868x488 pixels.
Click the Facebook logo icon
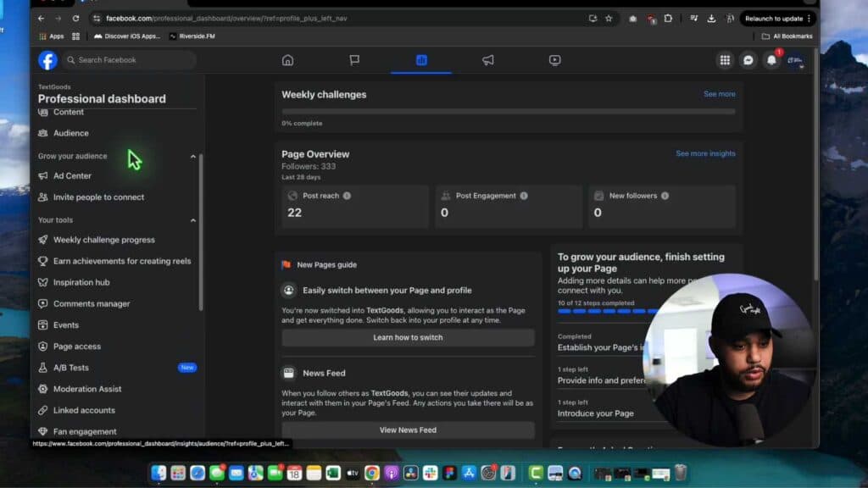click(x=47, y=60)
